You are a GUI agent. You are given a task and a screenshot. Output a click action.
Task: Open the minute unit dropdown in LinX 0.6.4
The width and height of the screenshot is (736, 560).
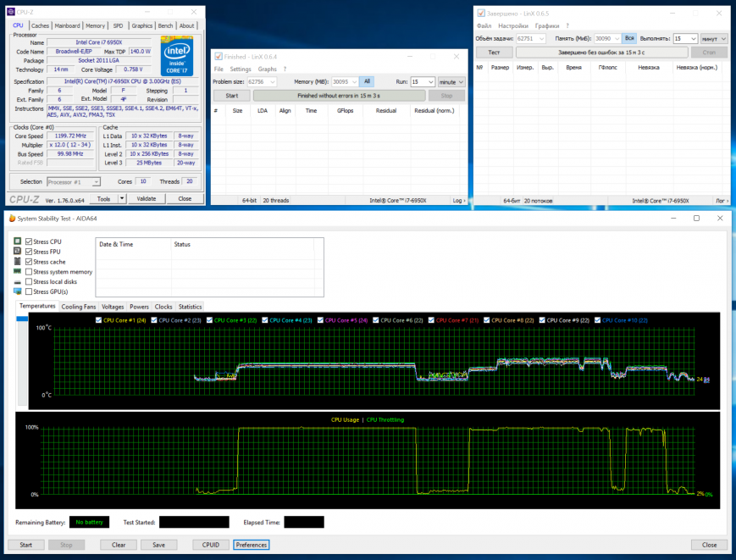[451, 81]
